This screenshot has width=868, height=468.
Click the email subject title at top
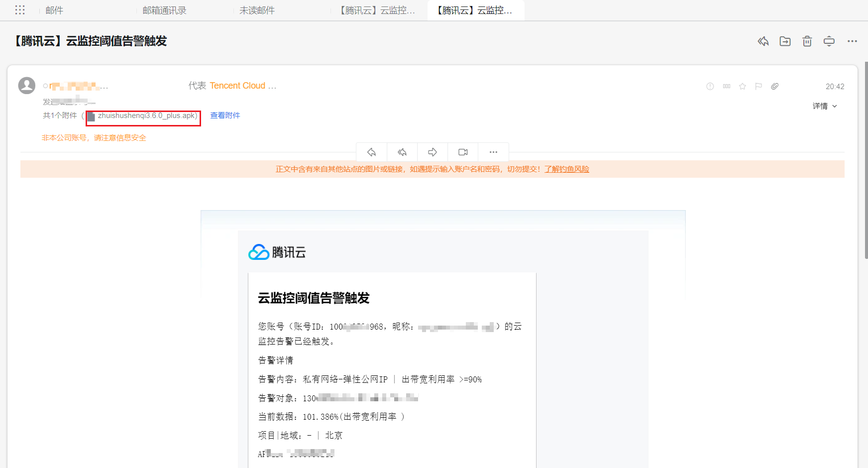point(89,41)
